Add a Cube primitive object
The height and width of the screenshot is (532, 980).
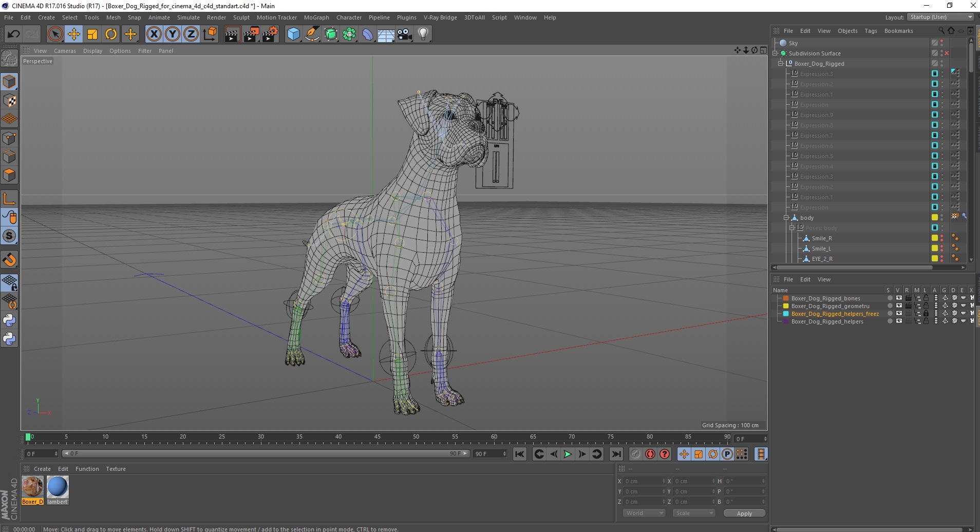[x=293, y=34]
